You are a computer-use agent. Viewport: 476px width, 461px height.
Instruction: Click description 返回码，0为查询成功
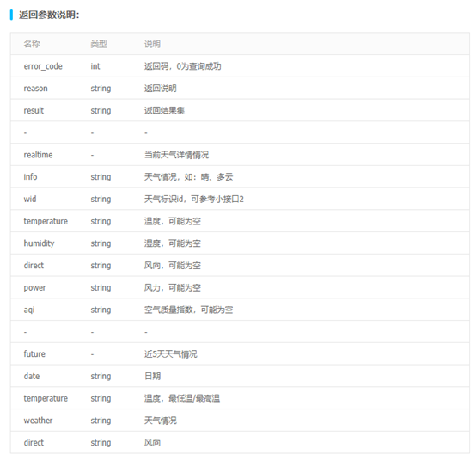pos(182,66)
